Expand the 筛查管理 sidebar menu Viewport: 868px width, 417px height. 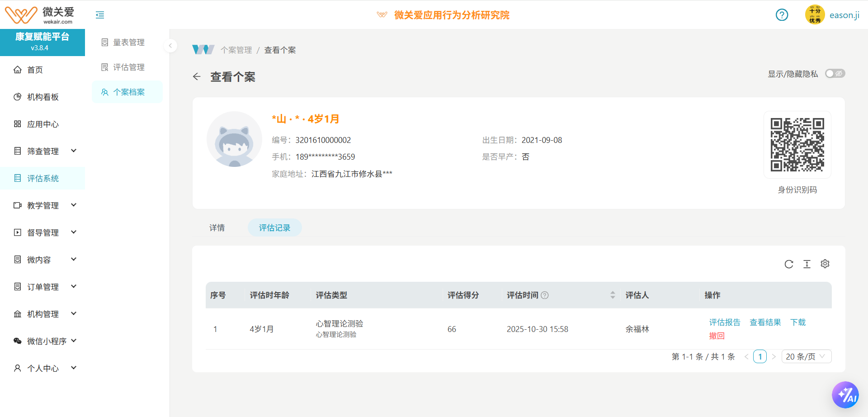45,151
